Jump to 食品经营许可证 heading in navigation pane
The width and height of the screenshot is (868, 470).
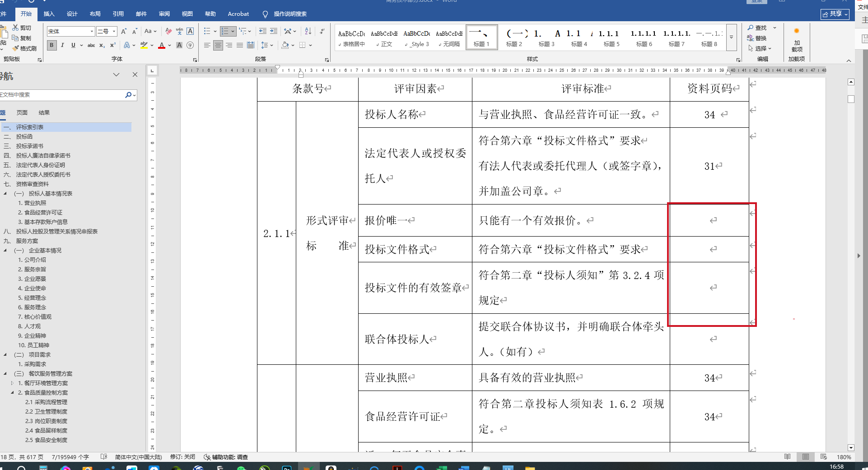[43, 212]
